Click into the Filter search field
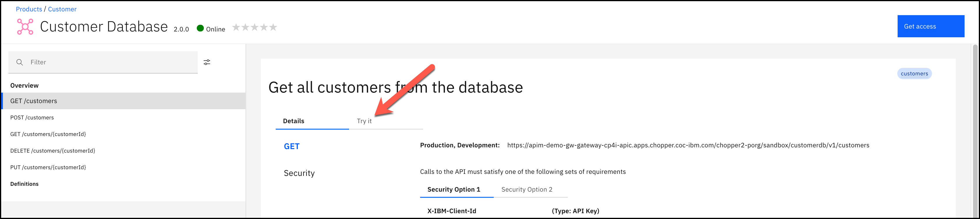Viewport: 980px width, 219px height. click(103, 62)
